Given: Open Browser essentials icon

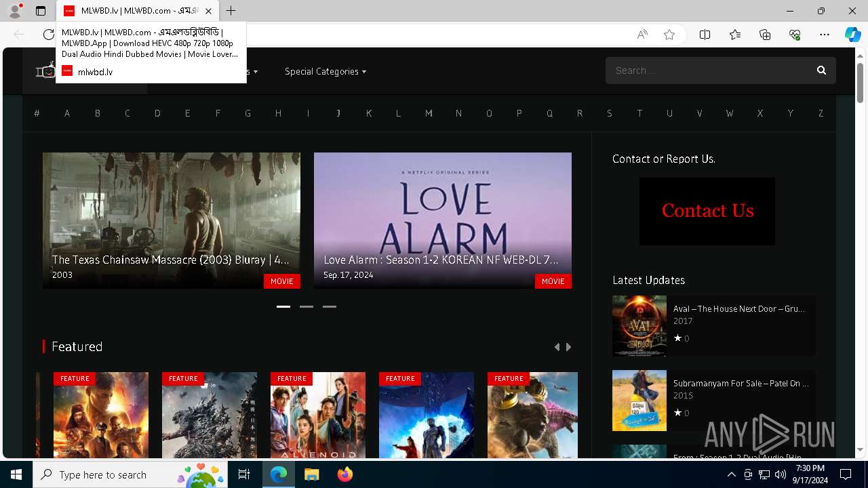Looking at the screenshot, I should tap(795, 35).
